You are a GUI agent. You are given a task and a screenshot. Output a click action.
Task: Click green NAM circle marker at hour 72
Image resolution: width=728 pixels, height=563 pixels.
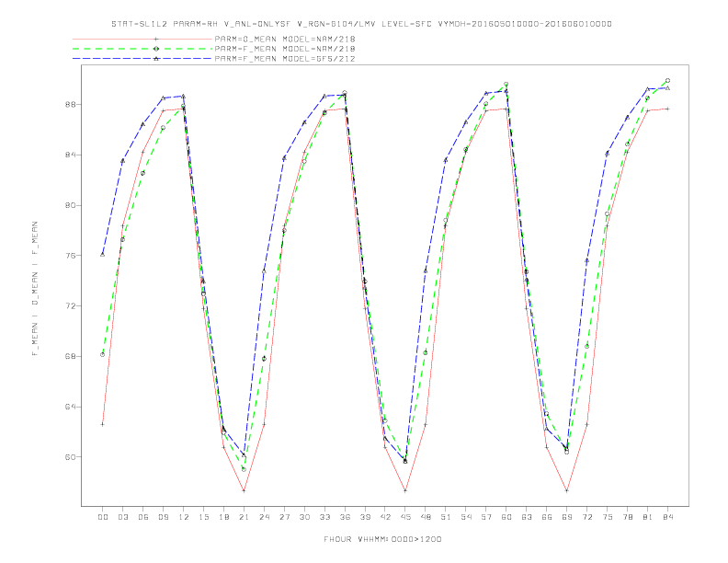coord(587,346)
